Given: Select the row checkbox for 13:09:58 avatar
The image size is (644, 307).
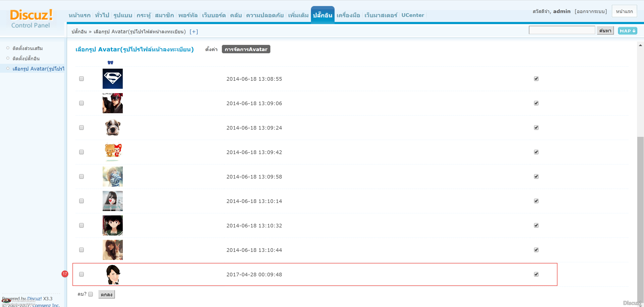Looking at the screenshot, I should coord(81,177).
